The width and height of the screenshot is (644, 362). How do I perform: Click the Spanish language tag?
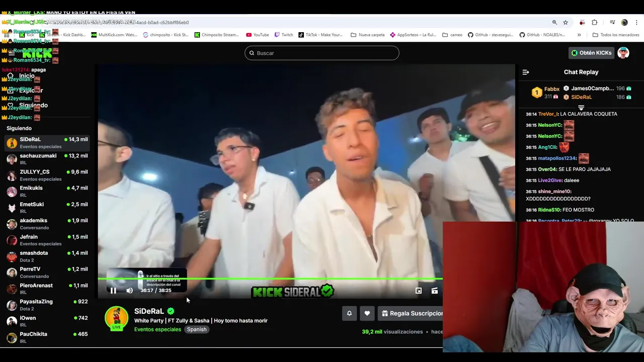click(197, 329)
